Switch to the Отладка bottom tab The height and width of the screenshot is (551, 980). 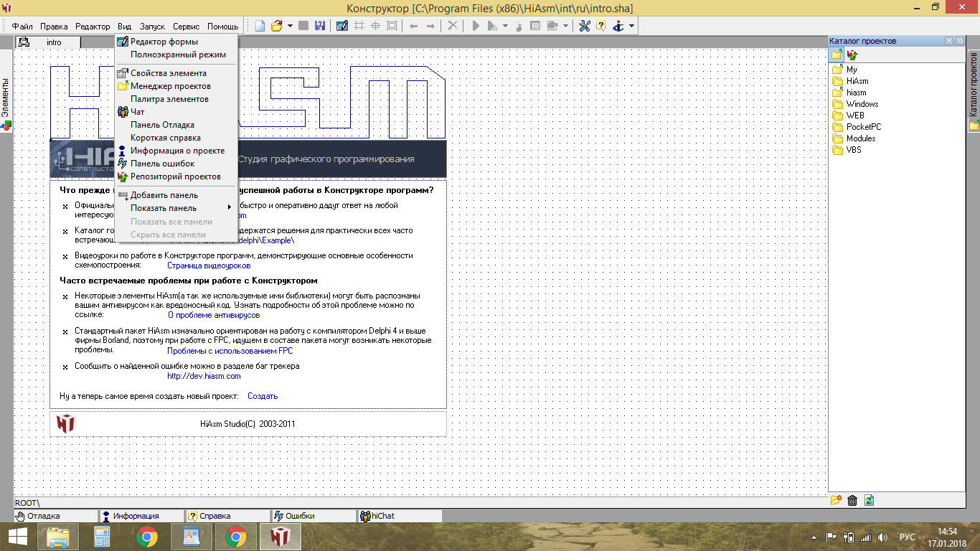click(56, 516)
